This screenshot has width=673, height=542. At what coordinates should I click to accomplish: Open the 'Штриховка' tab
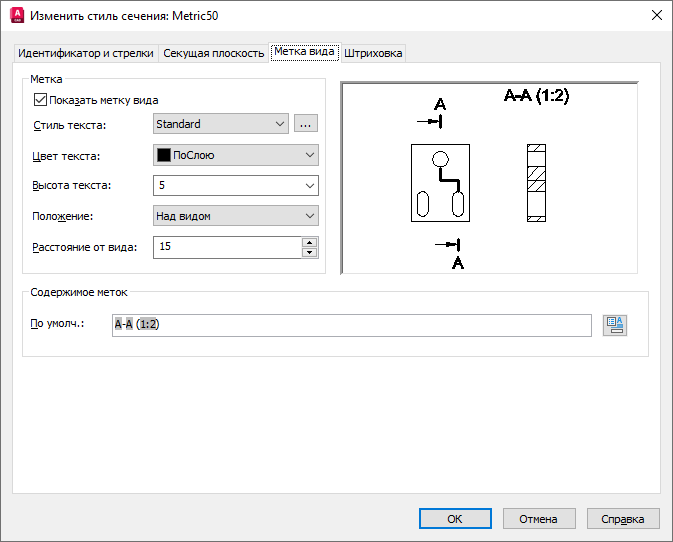[373, 53]
